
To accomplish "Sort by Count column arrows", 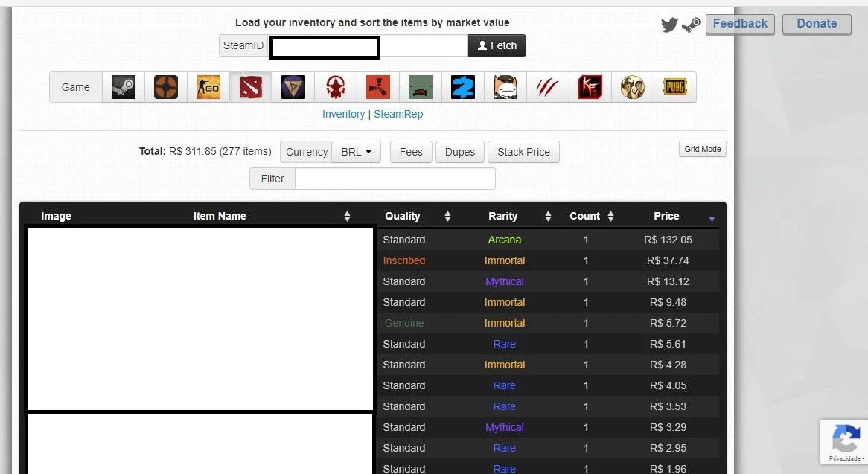I will 610,217.
